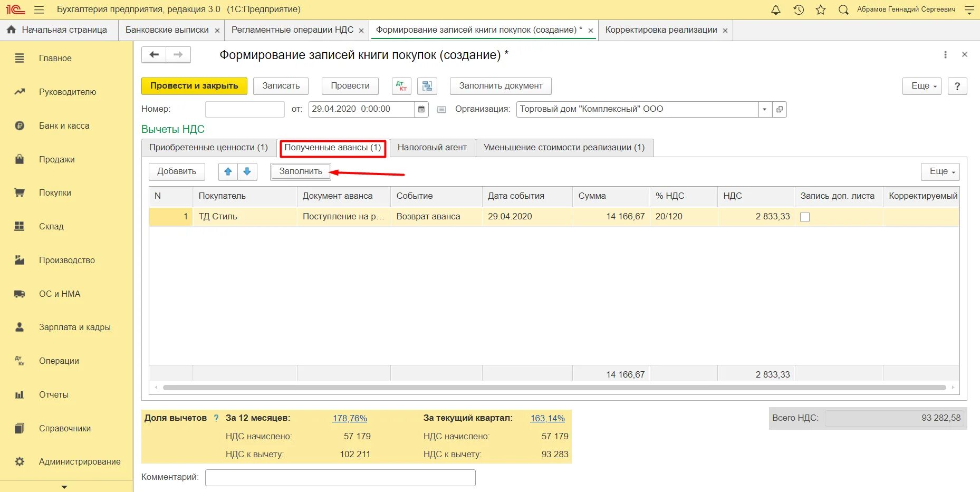Open form options three-dot menu
Viewport: 980px width, 492px height.
tap(945, 54)
